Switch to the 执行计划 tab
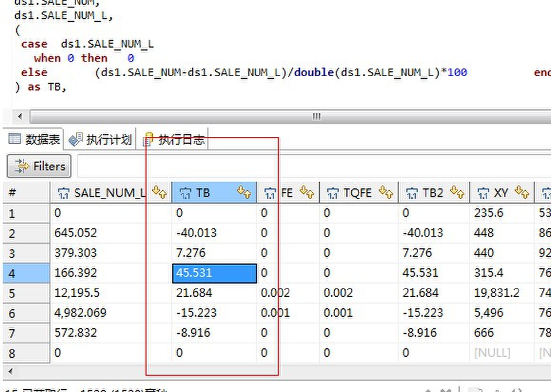This screenshot has width=551, height=392. 100,139
